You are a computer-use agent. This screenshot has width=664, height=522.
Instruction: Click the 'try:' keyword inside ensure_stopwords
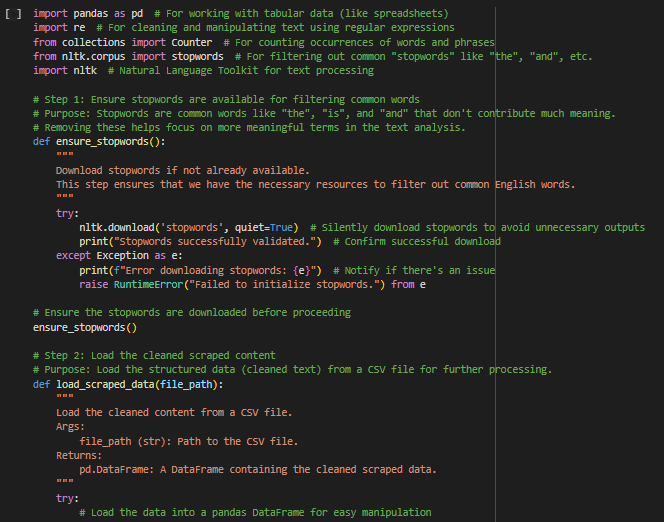pyautogui.click(x=67, y=213)
